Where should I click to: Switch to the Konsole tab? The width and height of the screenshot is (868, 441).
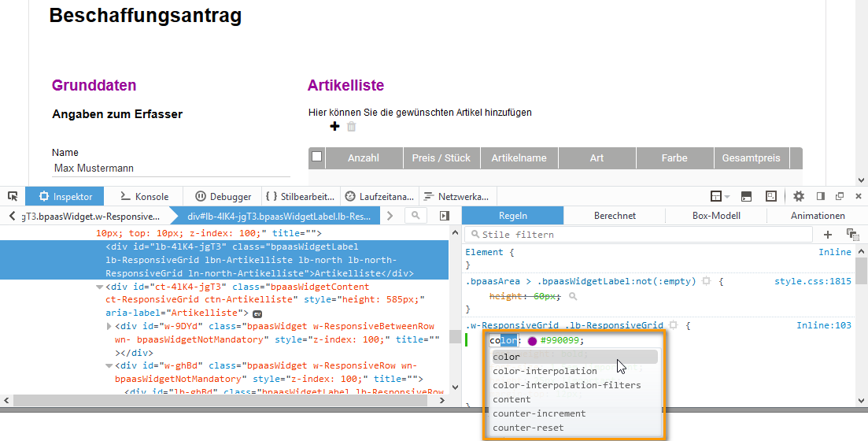(144, 196)
